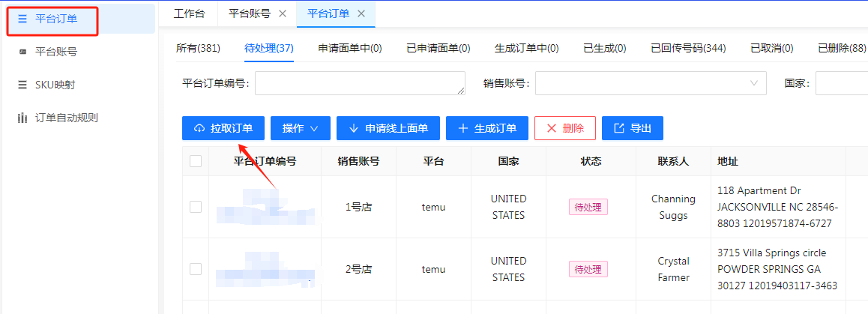
Task: Close the 平台账号 tab with its X icon
Action: coord(283,13)
